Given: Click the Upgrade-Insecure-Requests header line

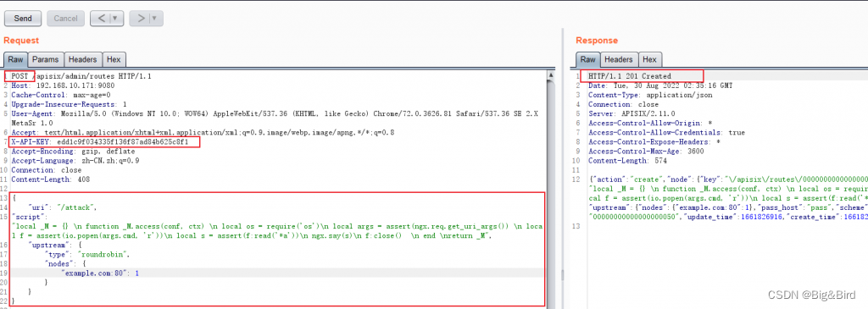Looking at the screenshot, I should (x=69, y=104).
